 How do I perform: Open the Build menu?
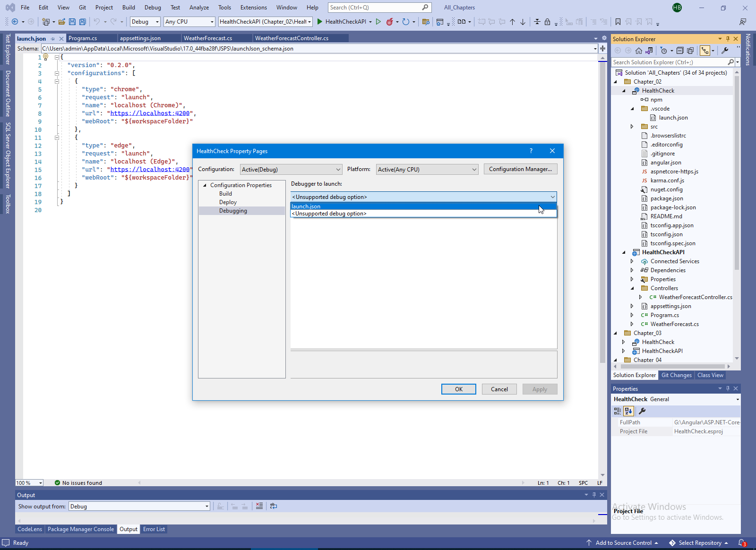point(129,8)
